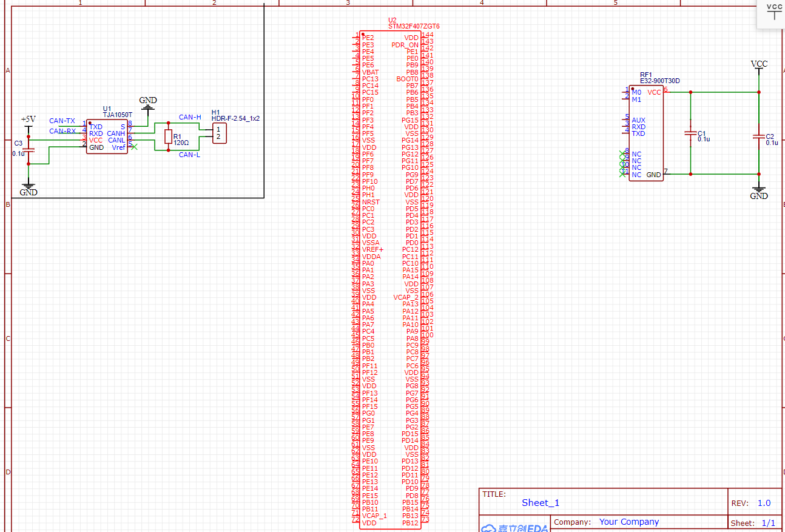The width and height of the screenshot is (785, 532).
Task: Click the STM32F407ZGT6 part name text
Action: click(x=414, y=27)
